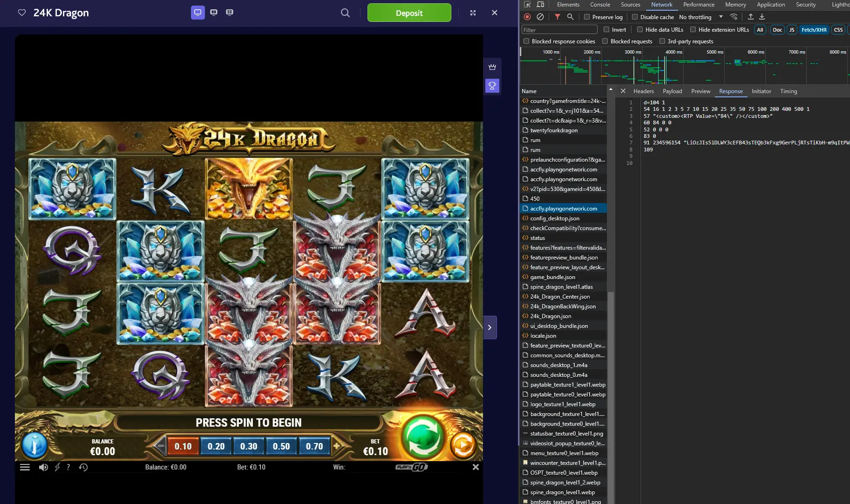Viewport: 850px width, 504px height.
Task: Select the 0.70 bet value
Action: [314, 446]
